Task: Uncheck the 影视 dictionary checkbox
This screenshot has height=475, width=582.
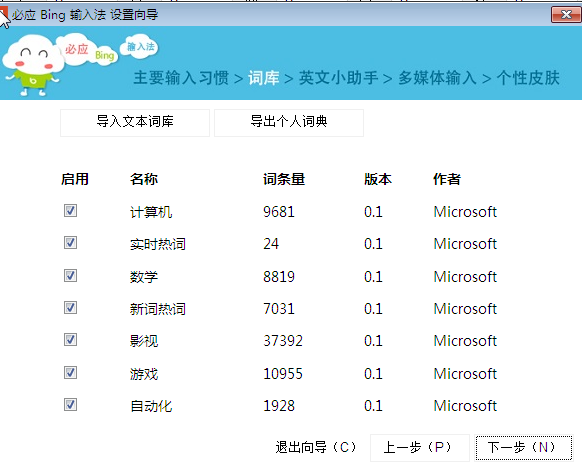Action: [71, 340]
